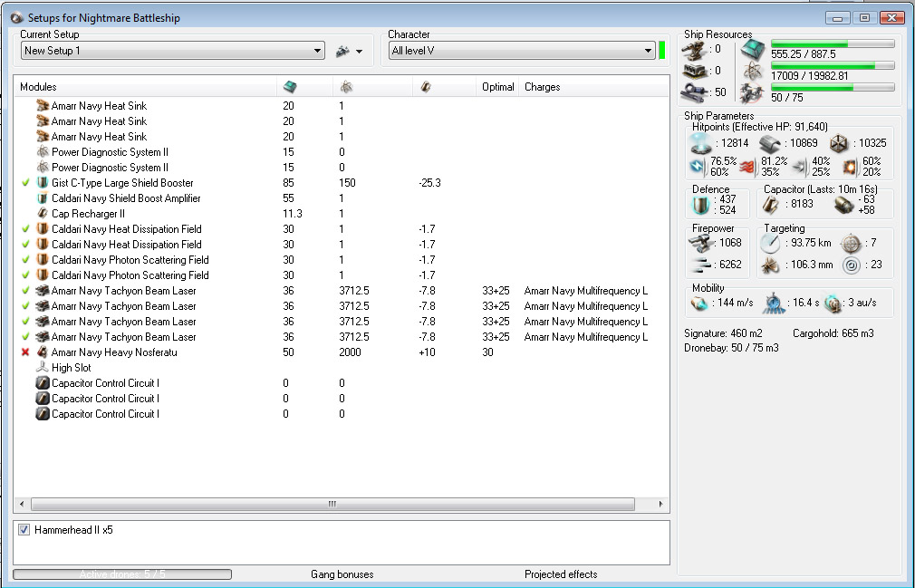
Task: Click the shield hitpoints icon
Action: pos(700,143)
